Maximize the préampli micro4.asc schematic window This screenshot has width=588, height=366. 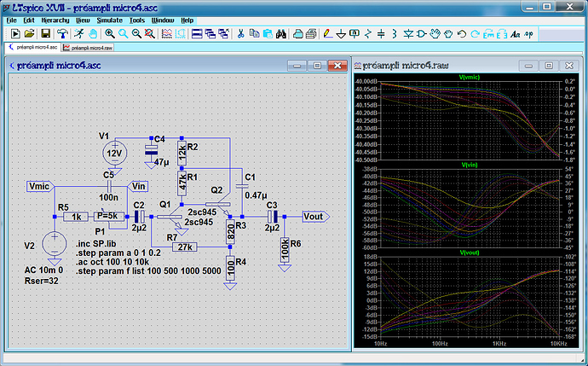(317, 66)
